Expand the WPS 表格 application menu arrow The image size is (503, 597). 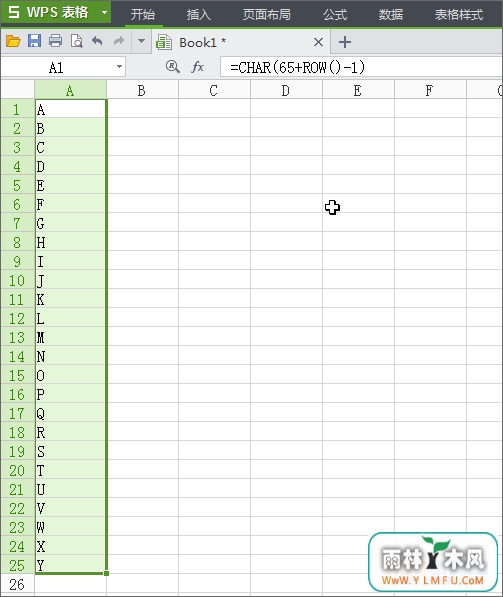(x=104, y=12)
